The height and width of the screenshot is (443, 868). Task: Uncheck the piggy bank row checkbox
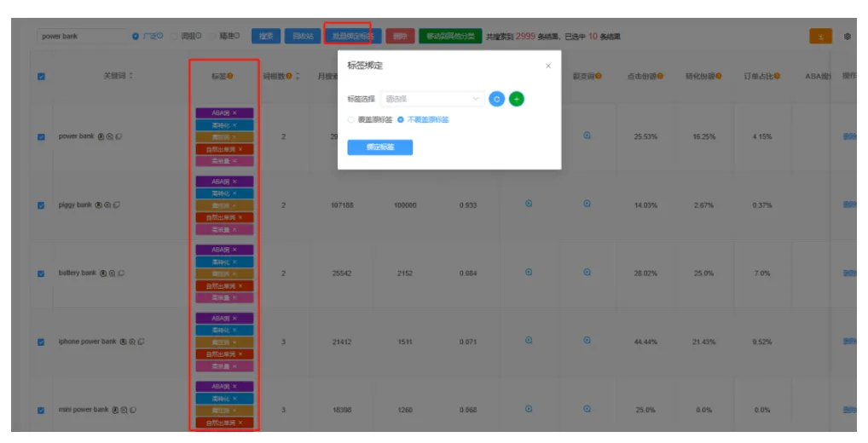(x=41, y=205)
